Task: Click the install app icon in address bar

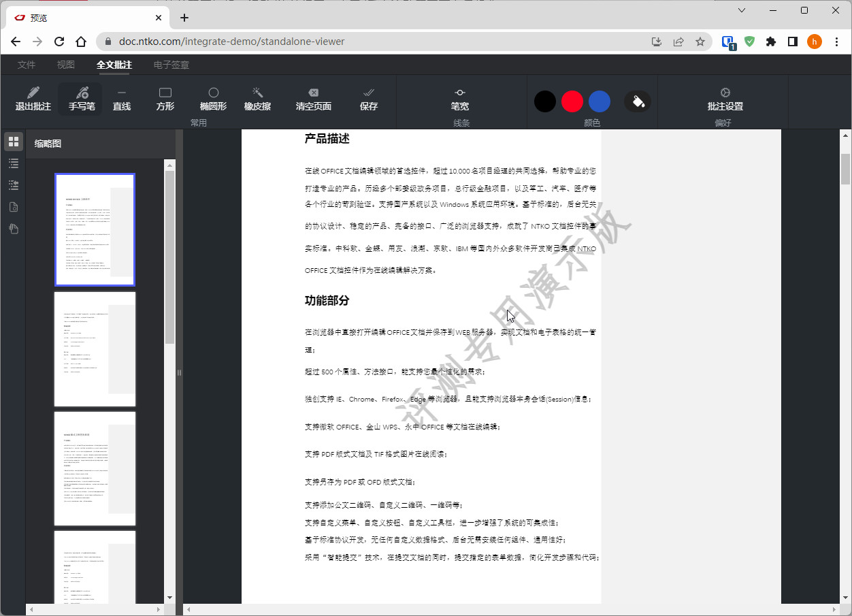Action: pos(657,42)
